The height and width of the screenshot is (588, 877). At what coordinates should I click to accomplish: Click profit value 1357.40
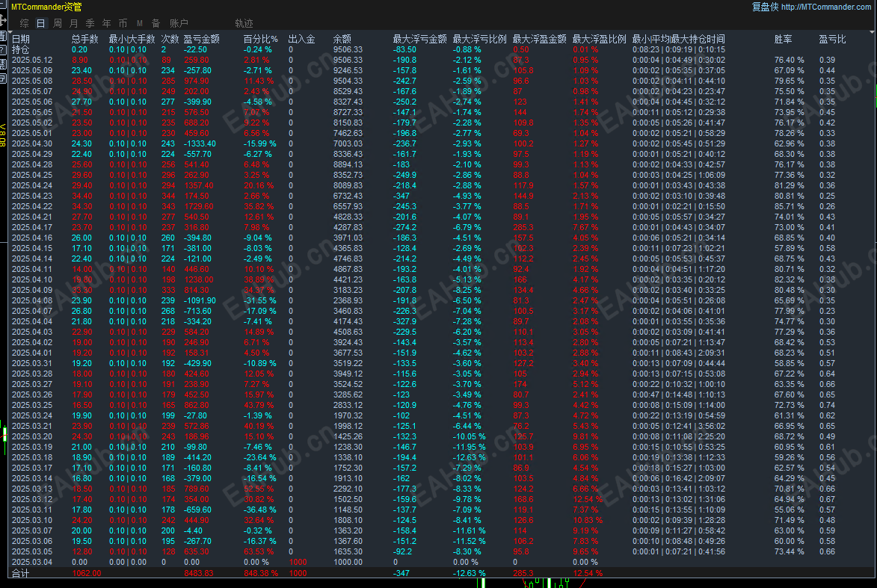click(199, 185)
